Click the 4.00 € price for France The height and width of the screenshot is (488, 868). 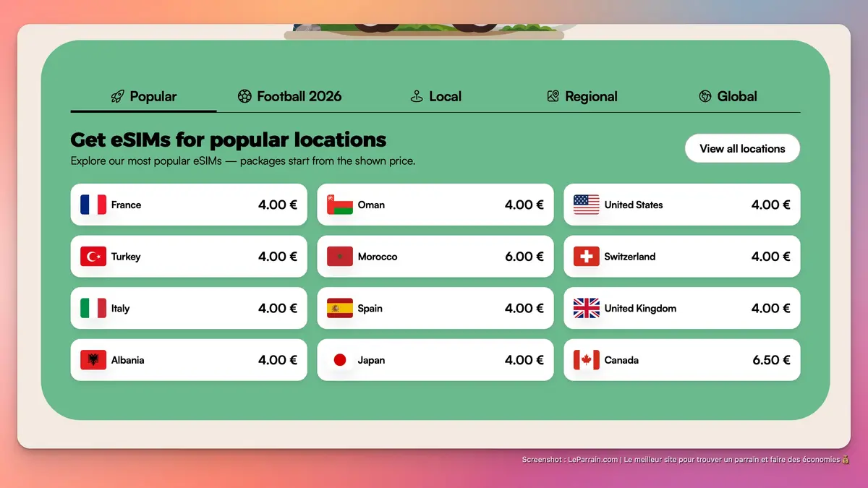(x=278, y=205)
